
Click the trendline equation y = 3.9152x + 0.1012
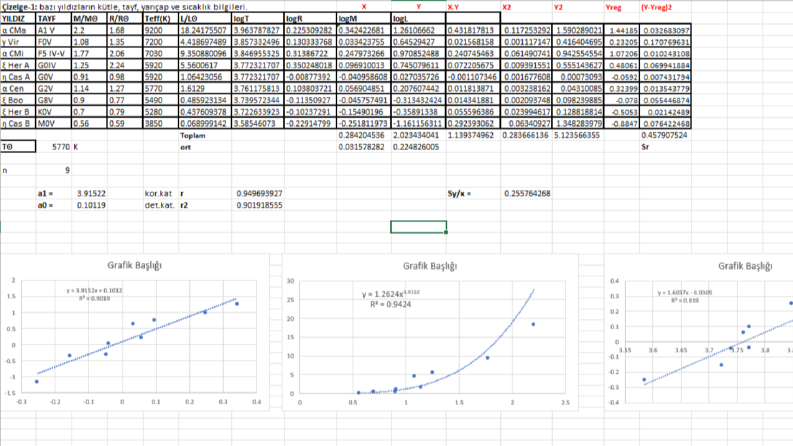95,291
